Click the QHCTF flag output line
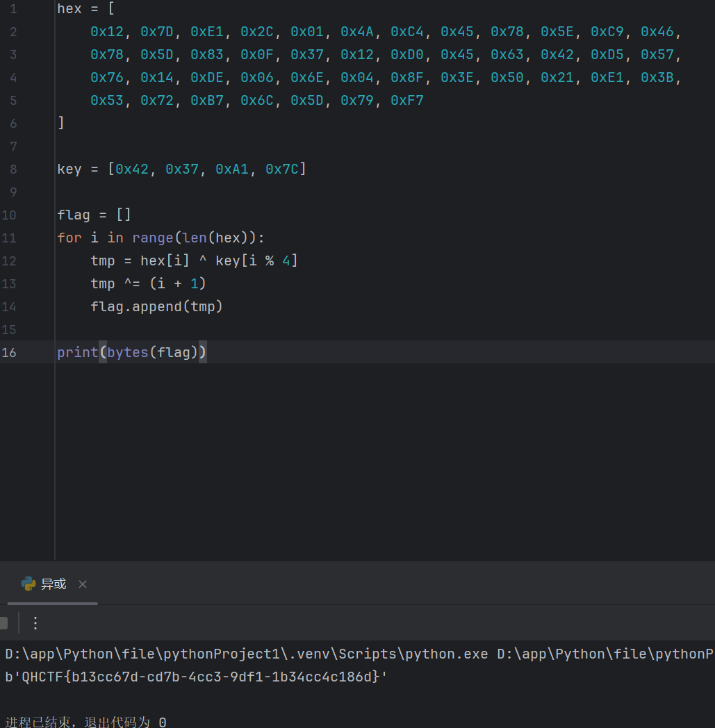 coord(196,677)
